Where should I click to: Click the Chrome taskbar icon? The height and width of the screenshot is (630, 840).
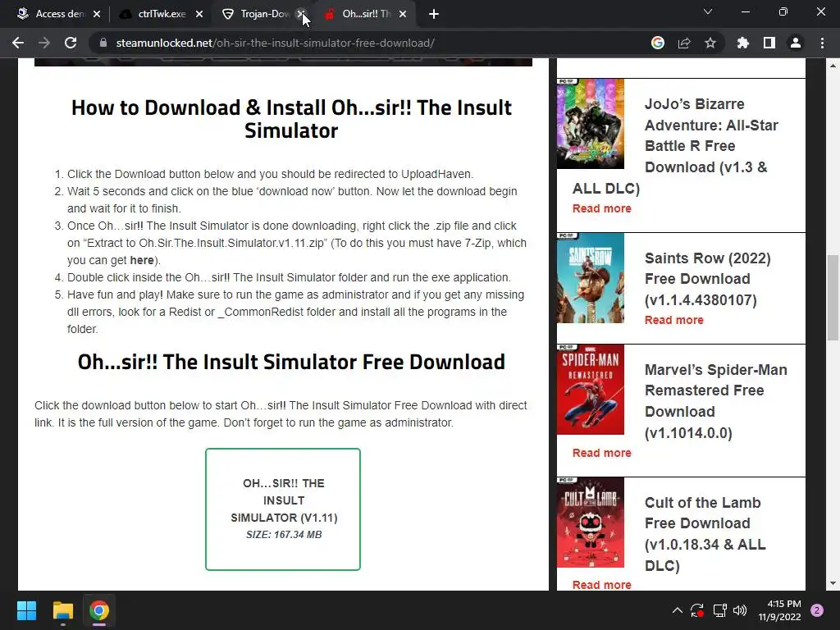99,610
